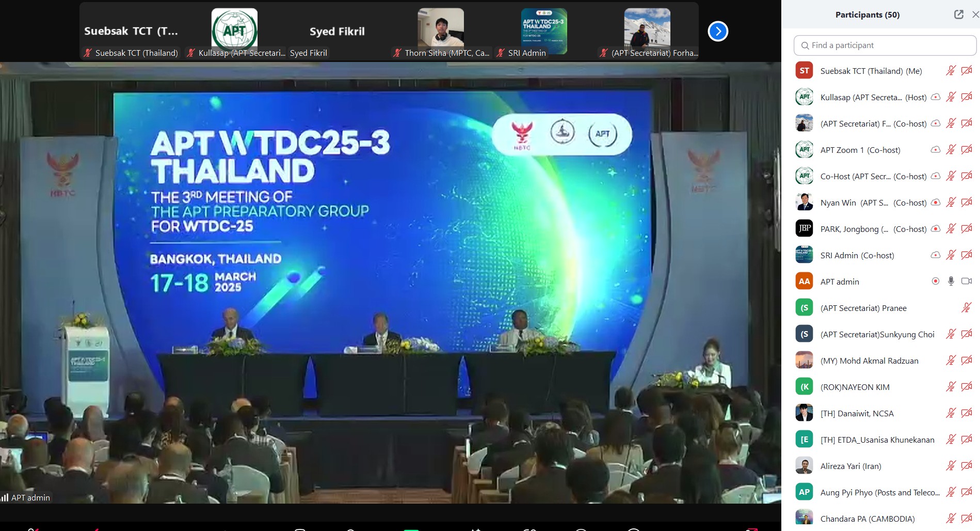Select Suebsak TCT tile in top gallery strip

[131, 32]
